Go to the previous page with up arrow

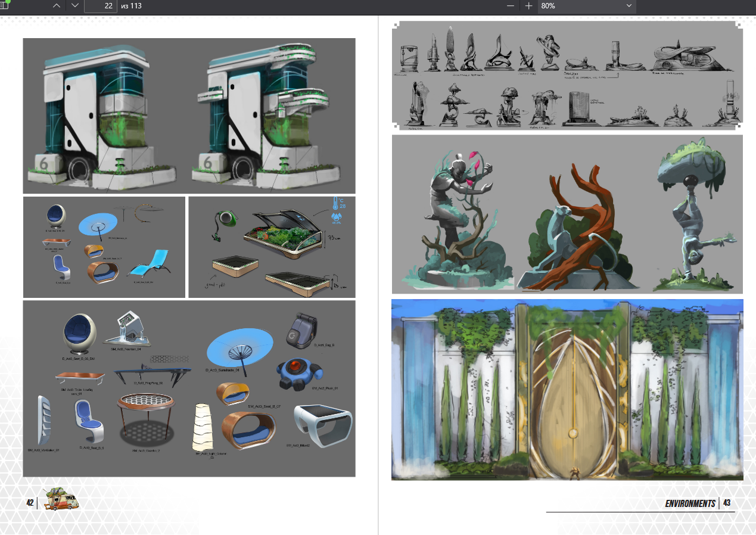(57, 6)
